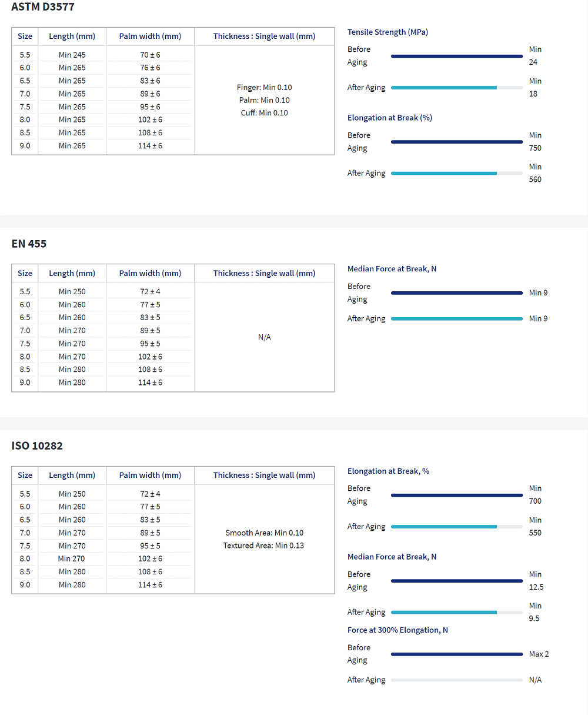Click the Tensile Strength After Aging bar
The image size is (588, 715).
(456, 88)
